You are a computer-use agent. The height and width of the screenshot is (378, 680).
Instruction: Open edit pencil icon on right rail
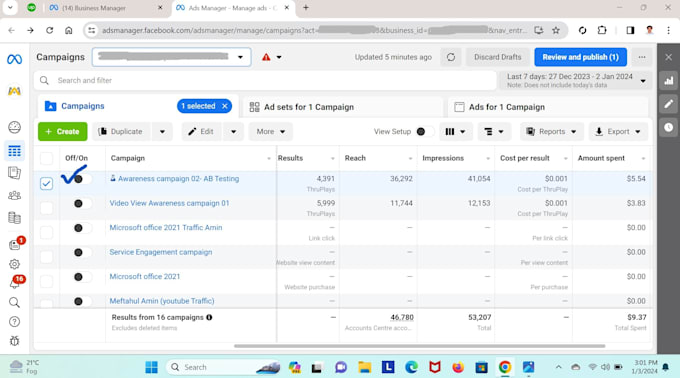click(669, 104)
